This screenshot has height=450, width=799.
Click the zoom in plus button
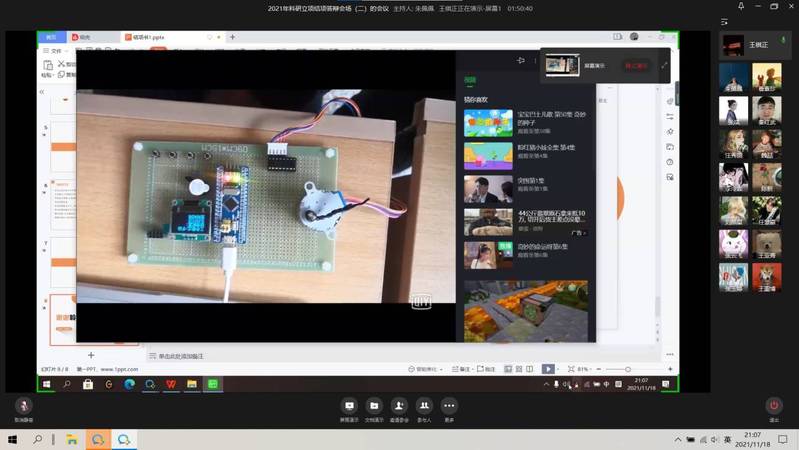tap(670, 369)
